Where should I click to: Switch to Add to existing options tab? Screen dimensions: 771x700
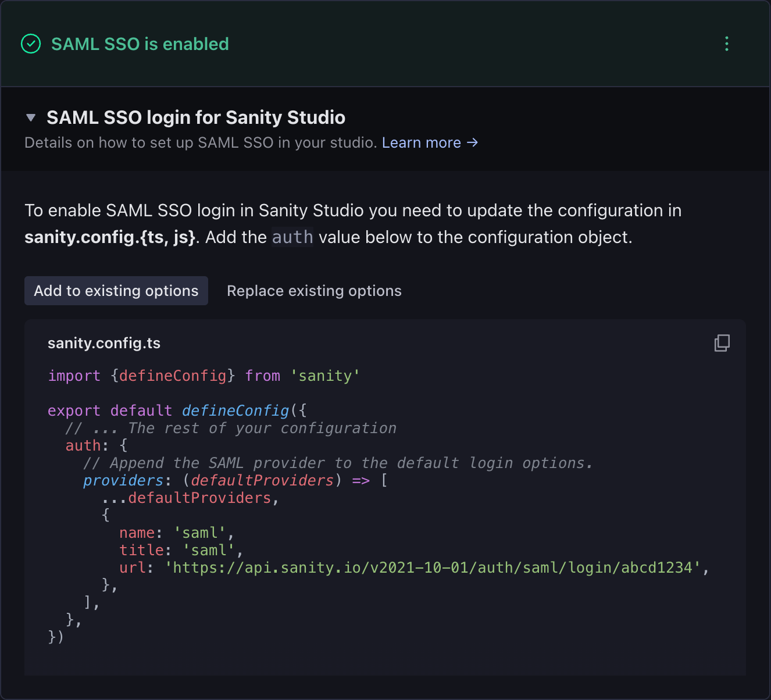[116, 291]
